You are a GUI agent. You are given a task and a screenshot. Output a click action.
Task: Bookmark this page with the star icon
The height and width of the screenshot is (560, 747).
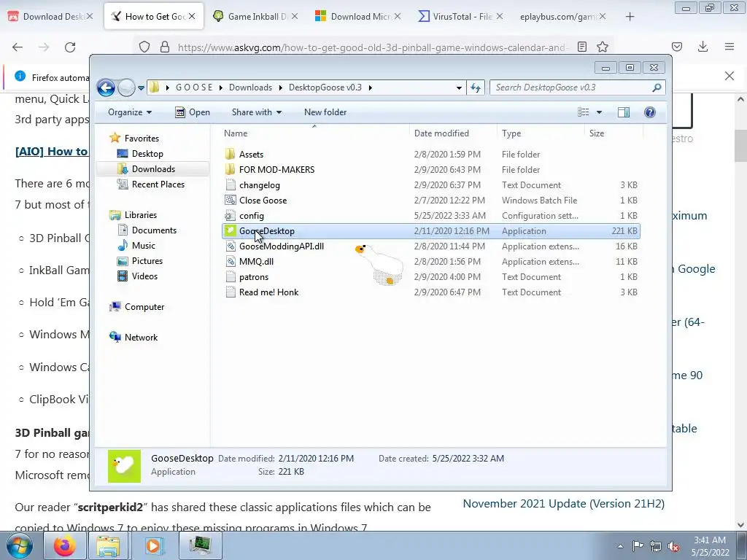[x=603, y=47]
